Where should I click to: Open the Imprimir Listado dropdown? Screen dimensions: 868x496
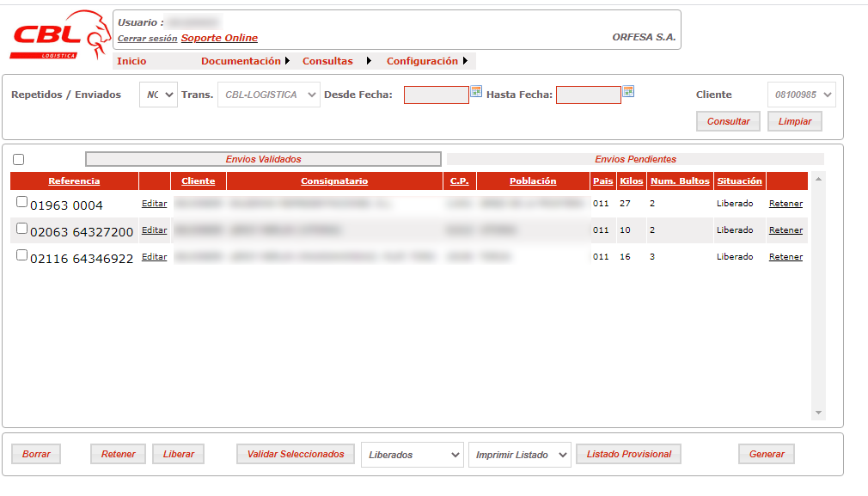coord(519,455)
